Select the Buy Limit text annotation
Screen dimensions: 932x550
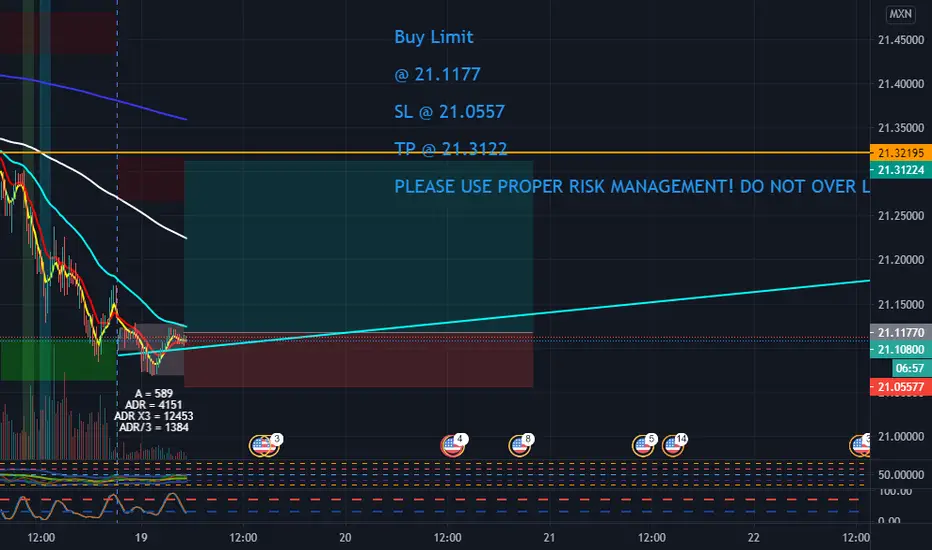[434, 37]
